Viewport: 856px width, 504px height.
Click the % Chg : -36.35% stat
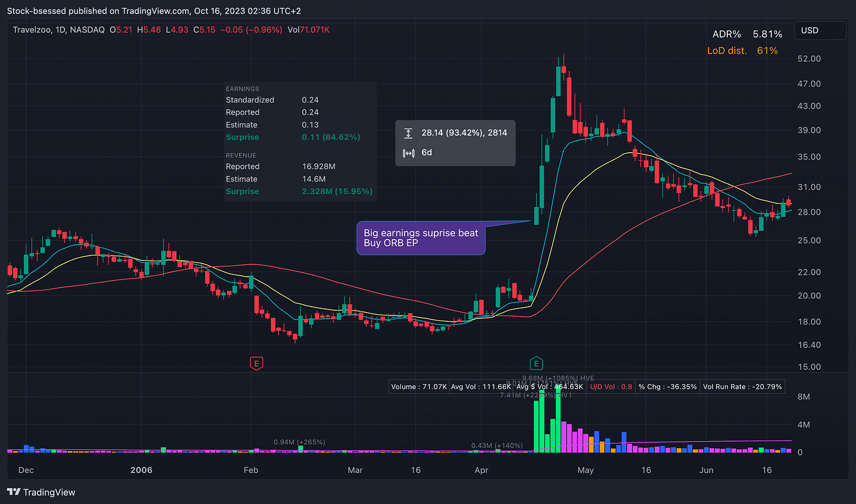click(x=668, y=387)
